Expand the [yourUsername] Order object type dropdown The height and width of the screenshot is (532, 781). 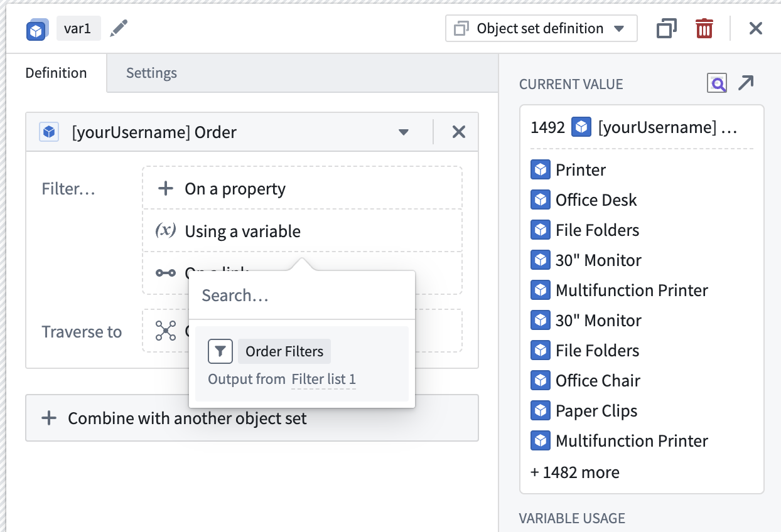404,132
